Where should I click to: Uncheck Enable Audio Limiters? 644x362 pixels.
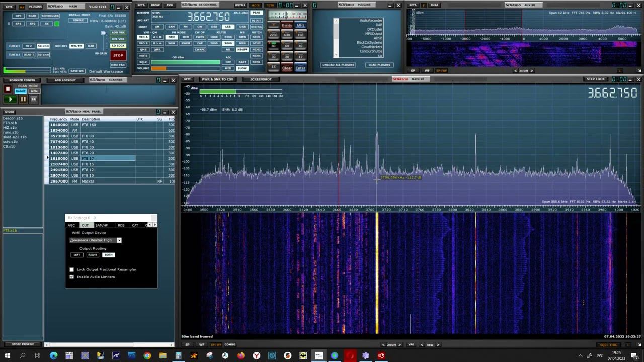[x=71, y=277]
